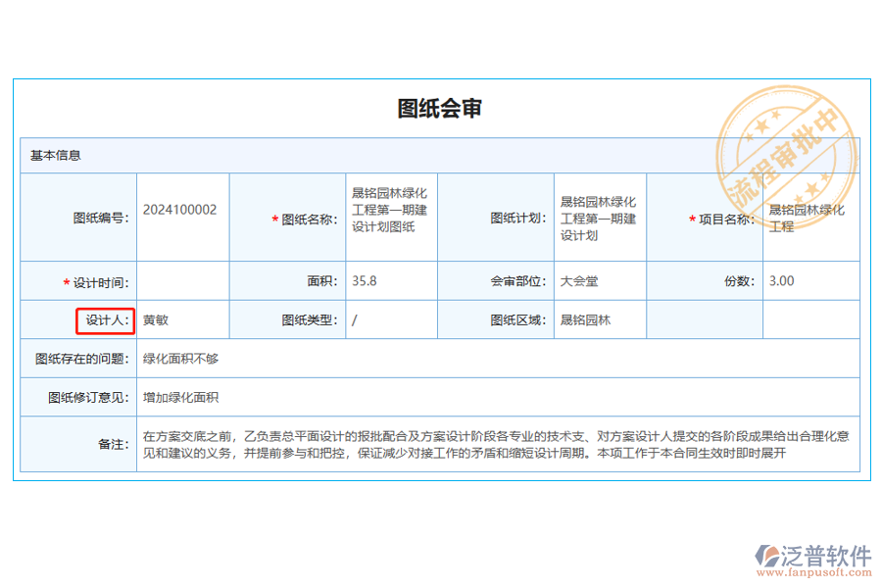Select the 会审部位 value 大会堂
Image resolution: width=882 pixels, height=588 pixels.
coord(579,281)
